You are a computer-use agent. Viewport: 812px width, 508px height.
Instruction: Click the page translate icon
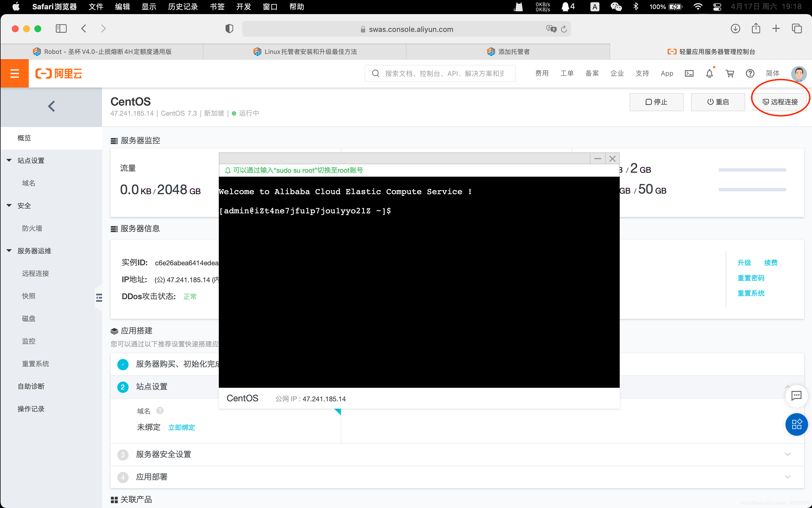point(551,29)
